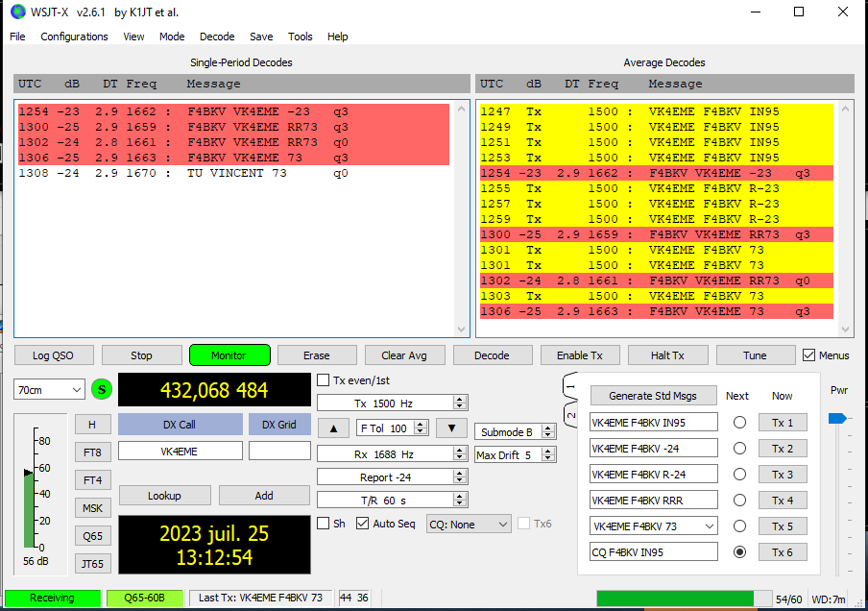The width and height of the screenshot is (868, 611).
Task: Select the Next radio for Tx 2
Action: click(x=739, y=448)
